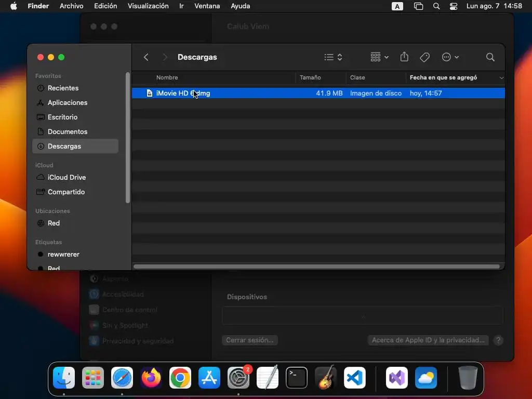
Task: Select Descargas in the sidebar
Action: coord(75,146)
